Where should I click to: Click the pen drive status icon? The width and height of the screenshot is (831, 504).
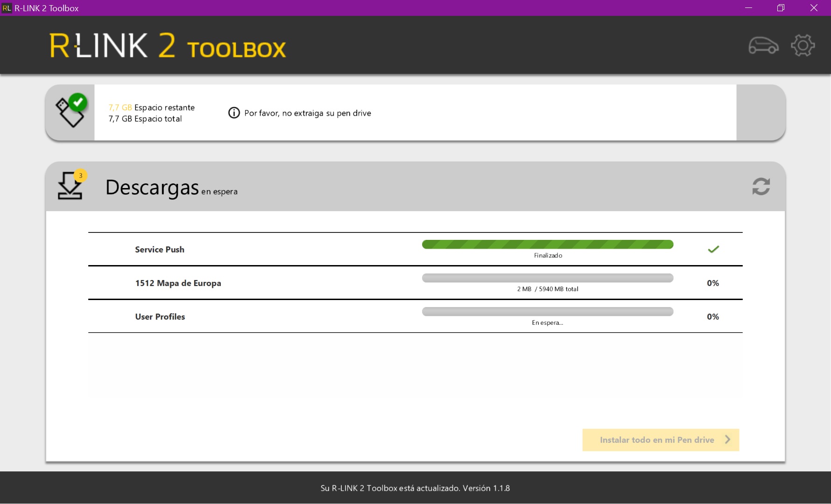[71, 111]
